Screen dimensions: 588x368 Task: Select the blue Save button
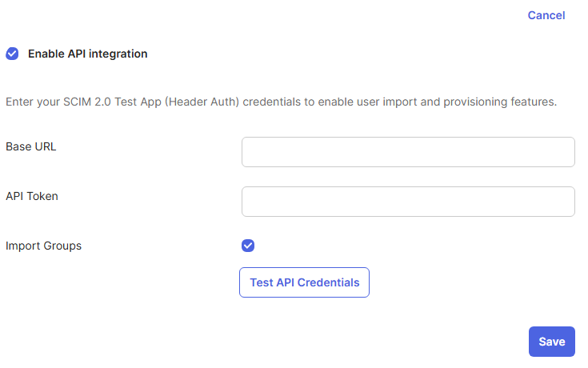tap(552, 342)
